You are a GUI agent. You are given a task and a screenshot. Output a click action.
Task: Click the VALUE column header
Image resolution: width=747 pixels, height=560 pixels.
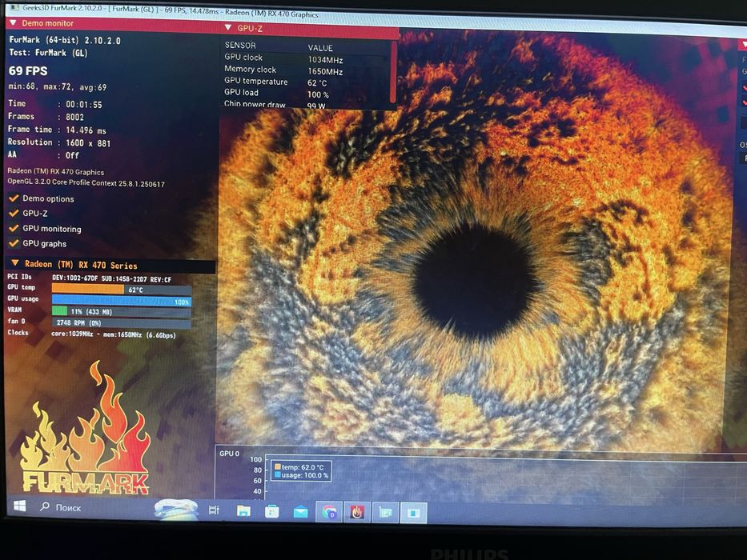[x=320, y=48]
